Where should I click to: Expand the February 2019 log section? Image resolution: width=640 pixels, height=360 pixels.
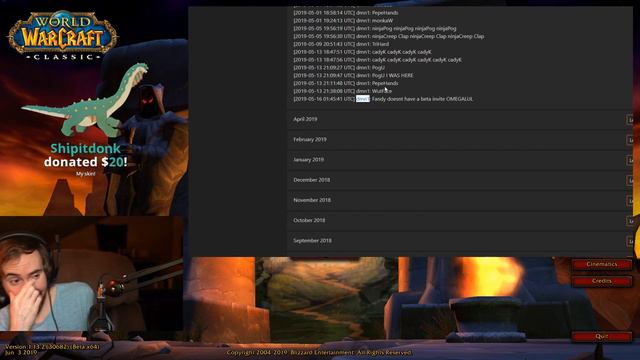[460, 140]
